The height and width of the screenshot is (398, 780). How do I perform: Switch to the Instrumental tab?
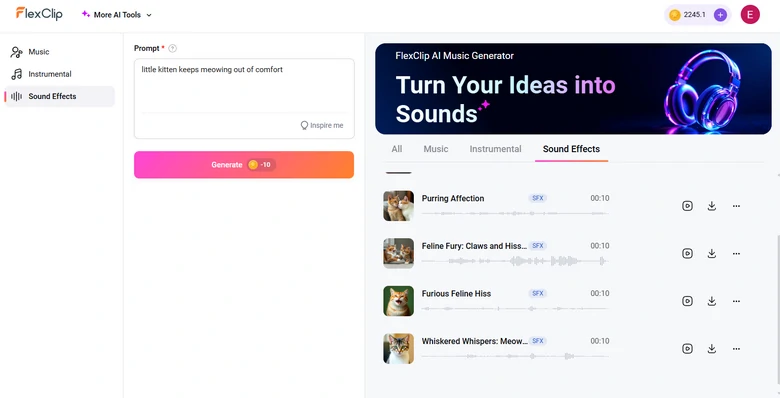coord(495,149)
